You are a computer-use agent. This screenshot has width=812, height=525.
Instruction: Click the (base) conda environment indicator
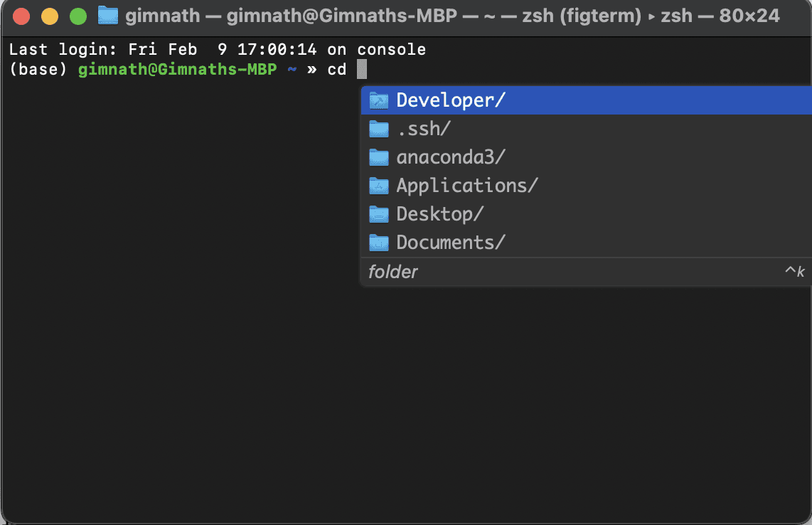coord(38,70)
